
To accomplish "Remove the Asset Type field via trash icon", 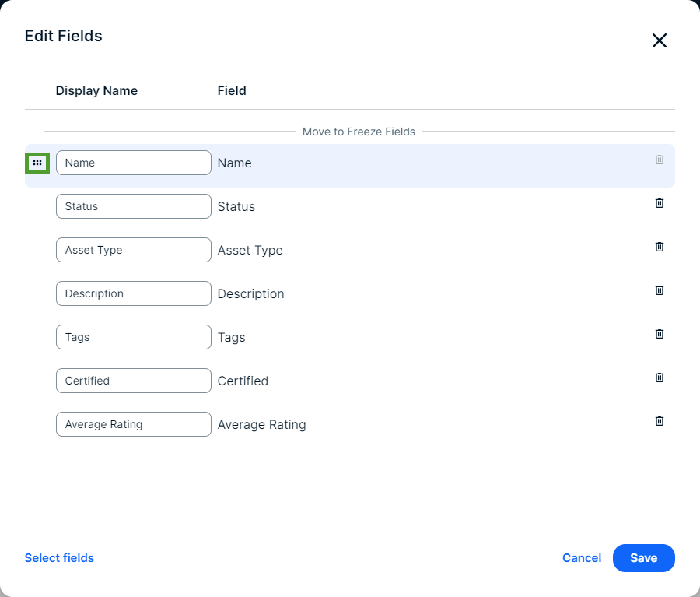I will (x=659, y=247).
